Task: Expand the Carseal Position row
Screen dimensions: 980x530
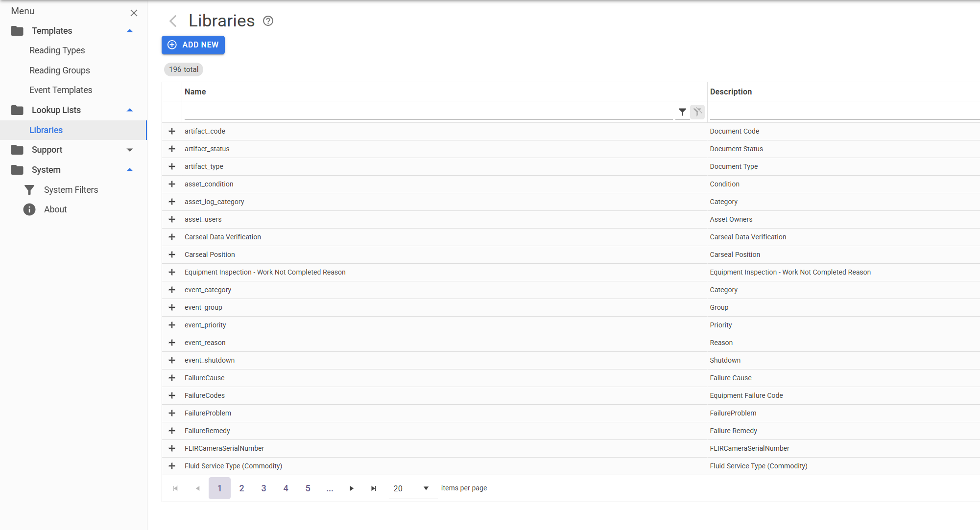Action: pyautogui.click(x=172, y=254)
